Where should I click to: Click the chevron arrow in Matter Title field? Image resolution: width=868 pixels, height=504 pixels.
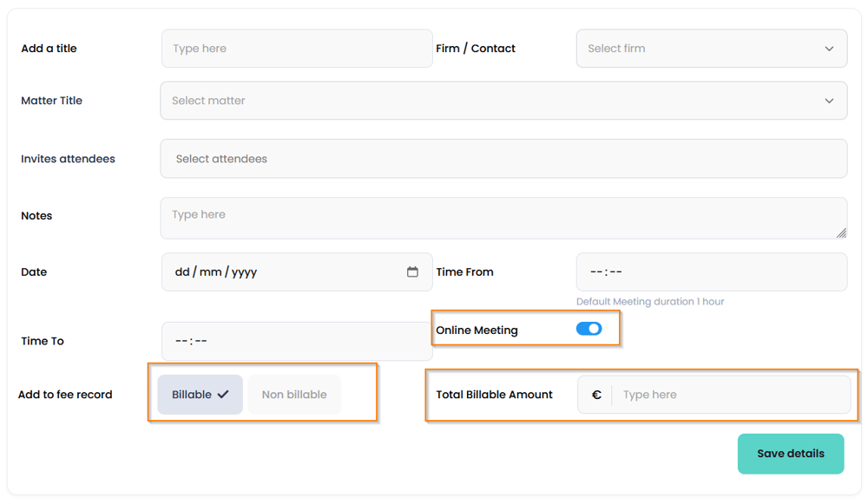(x=829, y=101)
